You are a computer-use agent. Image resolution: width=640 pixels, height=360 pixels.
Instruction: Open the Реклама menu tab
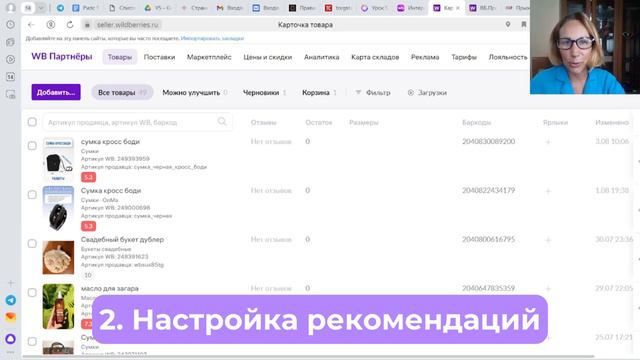425,57
